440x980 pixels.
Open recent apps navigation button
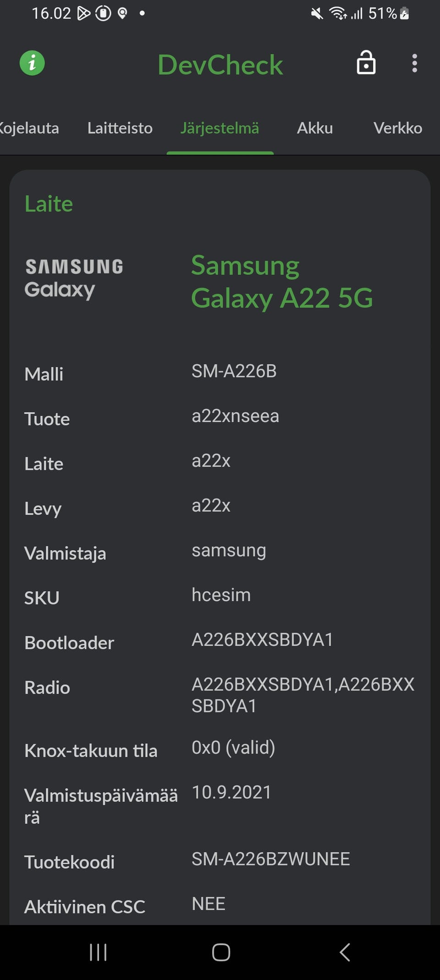[x=98, y=953]
